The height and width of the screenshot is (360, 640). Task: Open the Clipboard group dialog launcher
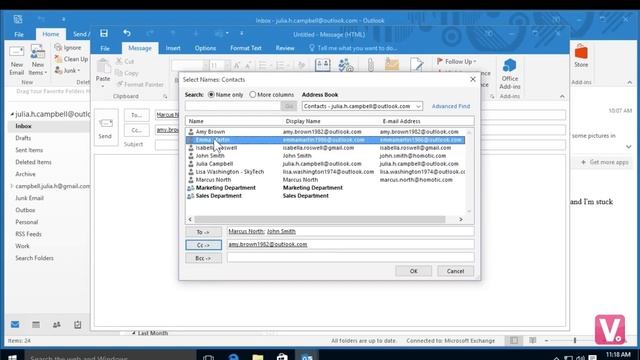(165, 97)
